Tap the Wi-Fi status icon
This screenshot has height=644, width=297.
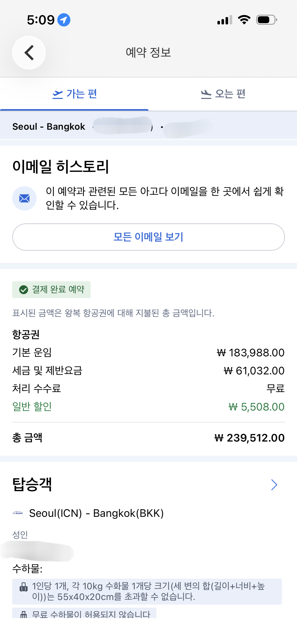coord(244,20)
